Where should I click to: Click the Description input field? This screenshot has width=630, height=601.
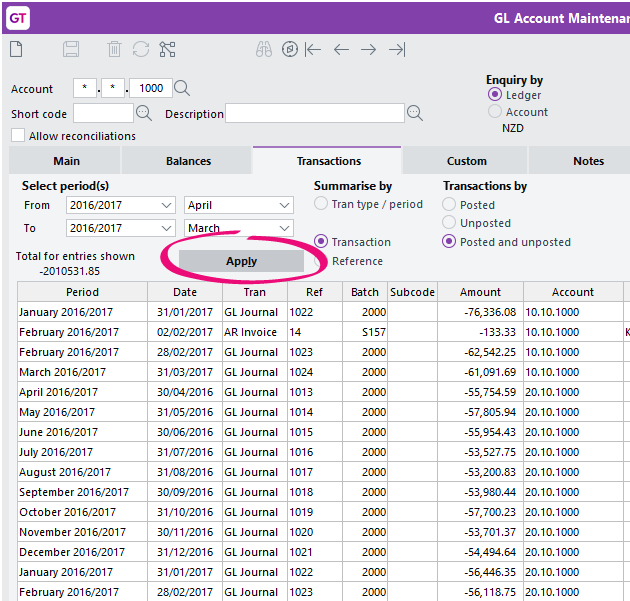(315, 114)
